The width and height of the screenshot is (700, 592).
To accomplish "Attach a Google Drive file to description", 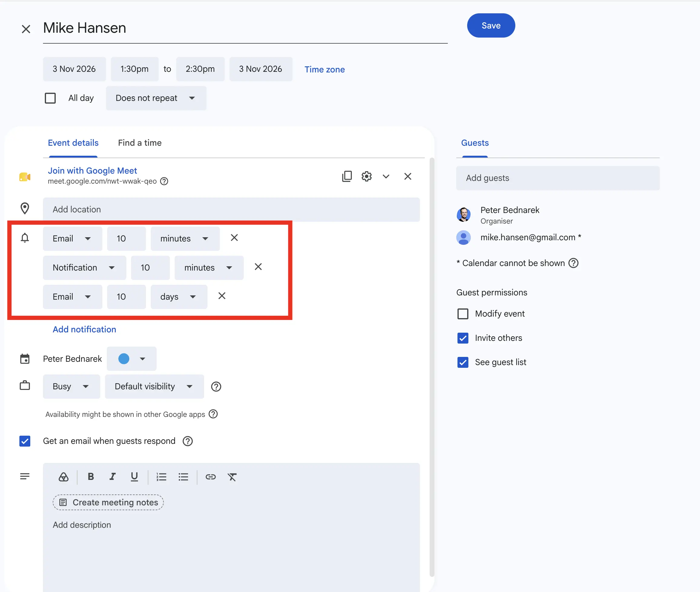I will (63, 477).
